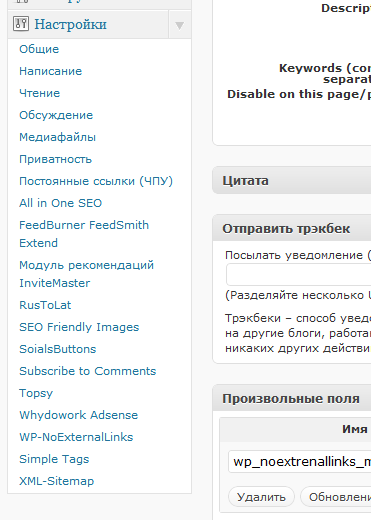
Task: Toggle the Цитата panel header
Action: [292, 180]
